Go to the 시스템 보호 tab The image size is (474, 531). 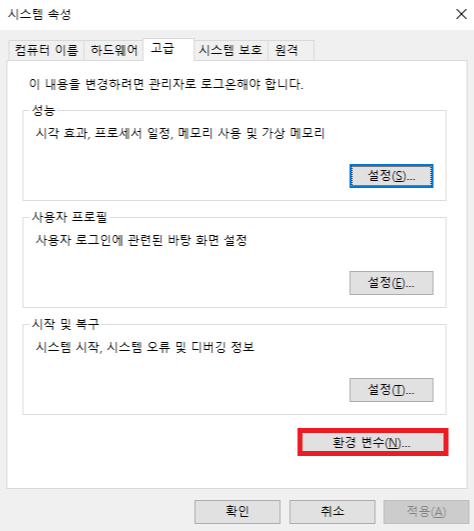click(231, 50)
